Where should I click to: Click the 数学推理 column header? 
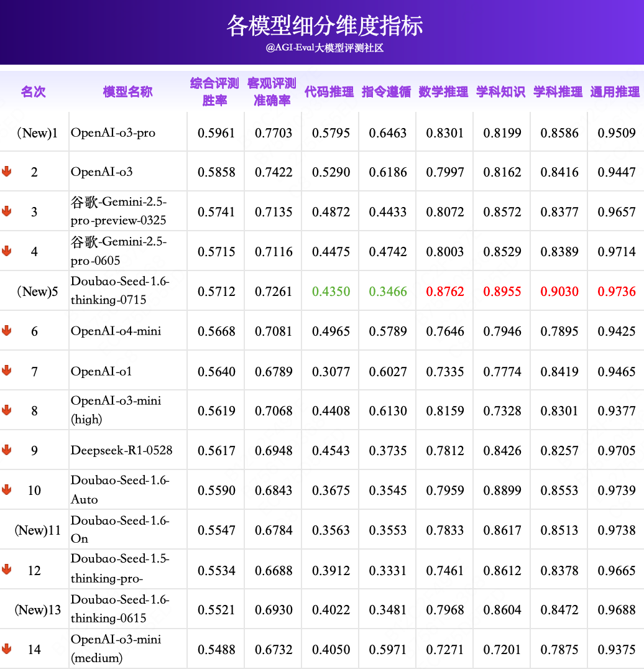pyautogui.click(x=444, y=92)
